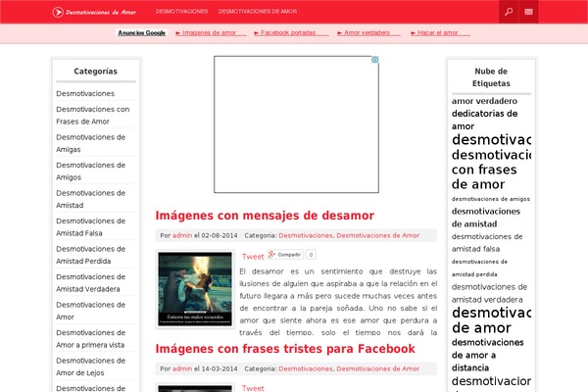Open the burning photo post thumbnail

195,289
